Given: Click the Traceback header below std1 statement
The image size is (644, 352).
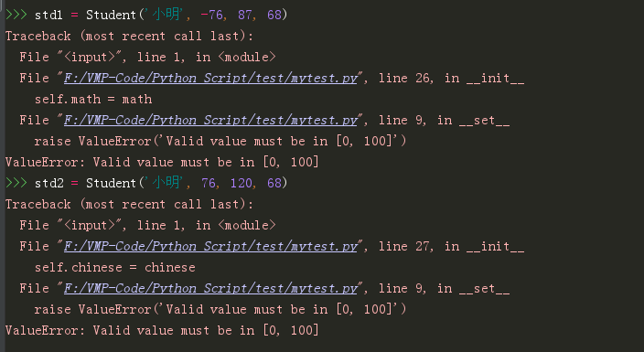Looking at the screenshot, I should pos(129,37).
